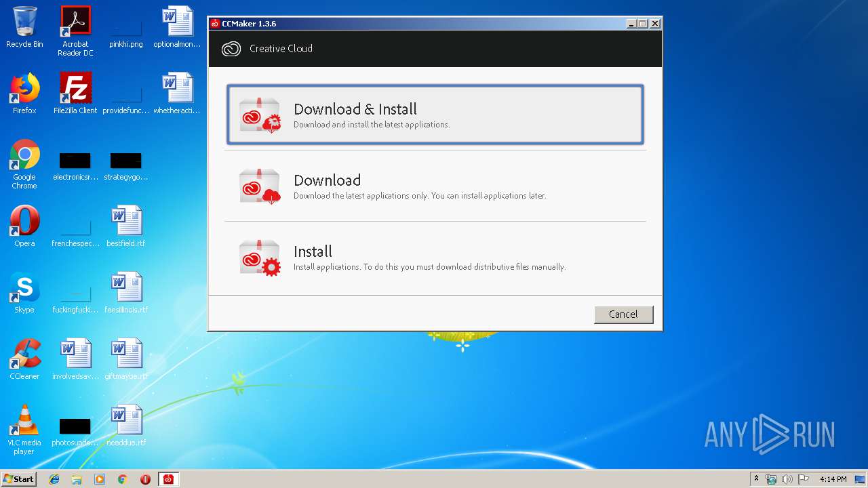Select the optionalmon... Word document

[177, 28]
